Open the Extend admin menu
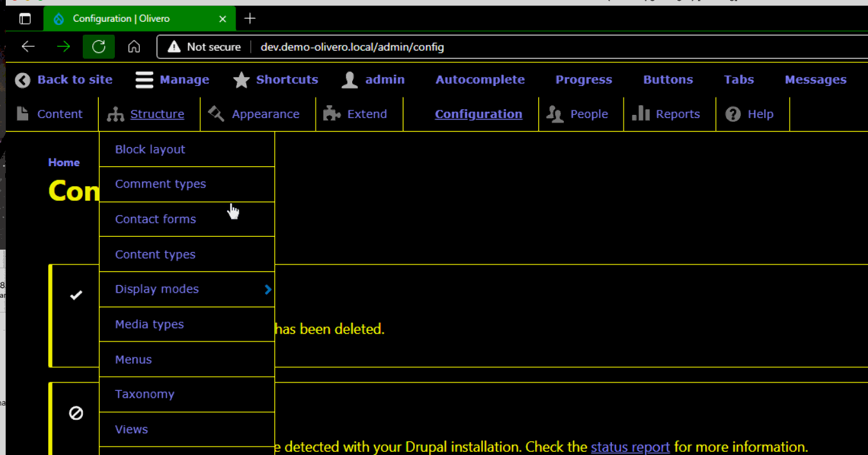 367,114
